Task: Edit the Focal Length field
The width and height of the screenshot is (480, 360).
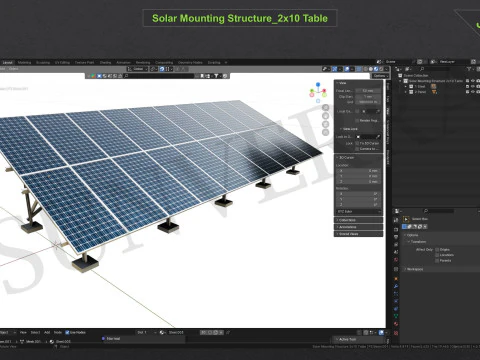Action: coord(368,91)
